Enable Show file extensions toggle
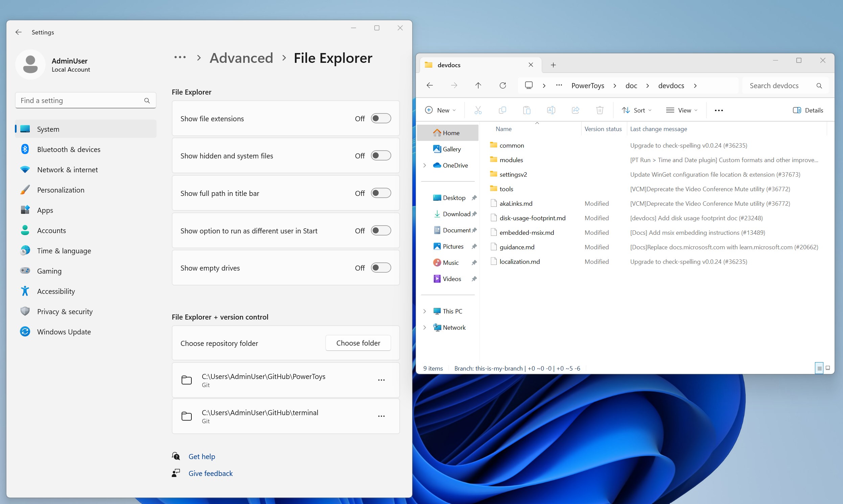 [381, 119]
